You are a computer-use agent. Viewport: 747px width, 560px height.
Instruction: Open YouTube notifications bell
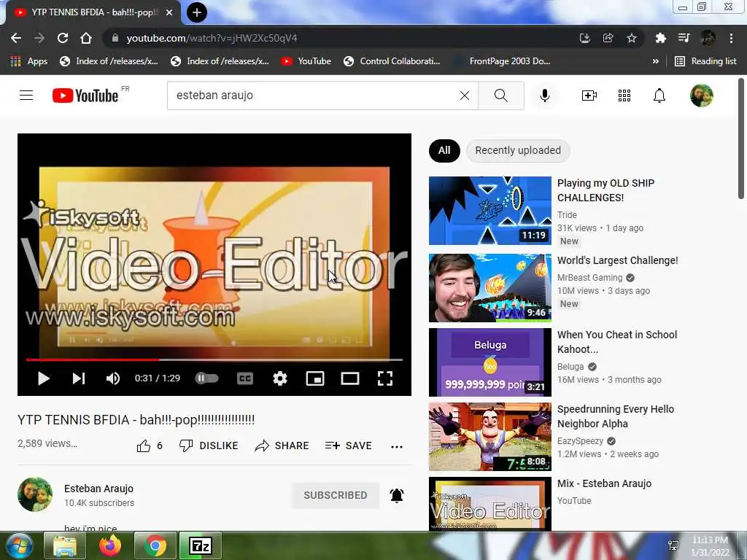pos(659,96)
